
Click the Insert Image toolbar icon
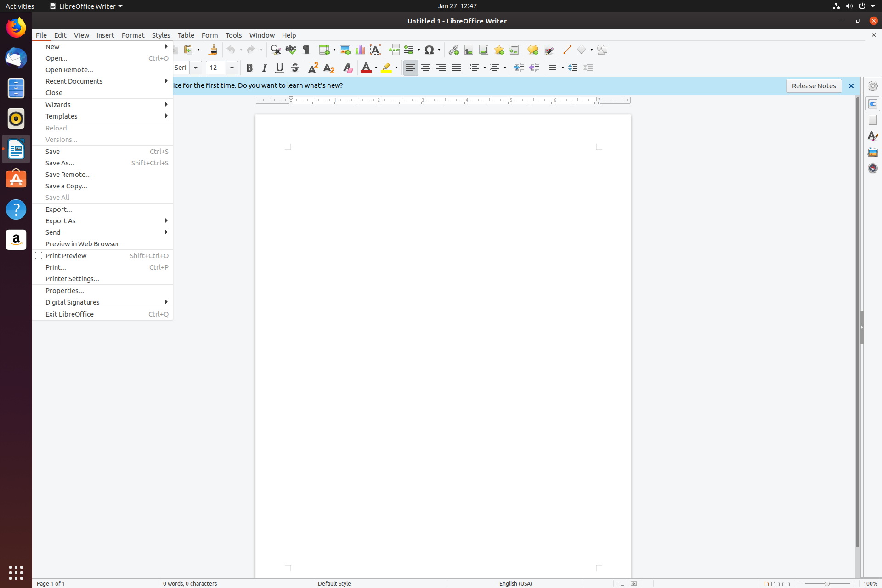345,50
